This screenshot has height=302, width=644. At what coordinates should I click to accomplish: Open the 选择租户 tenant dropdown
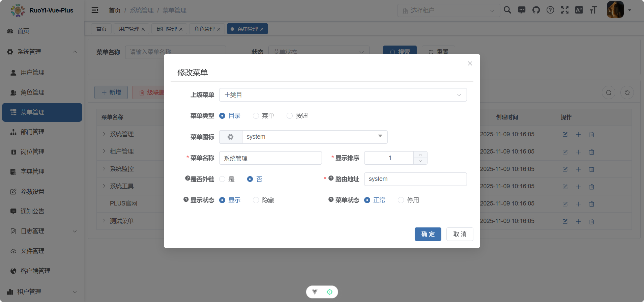(448, 10)
